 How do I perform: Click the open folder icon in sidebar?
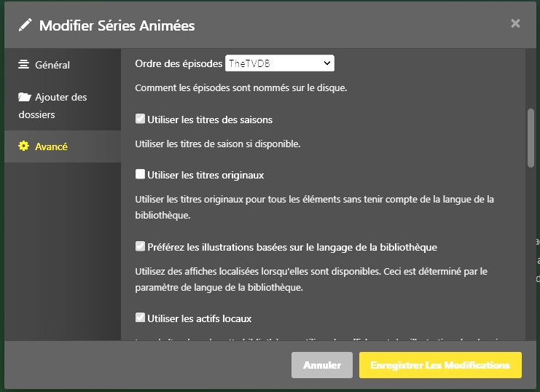coord(25,97)
